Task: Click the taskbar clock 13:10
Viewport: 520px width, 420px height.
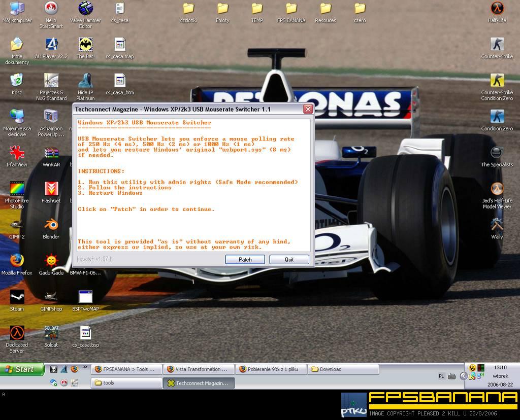Action: [x=500, y=367]
